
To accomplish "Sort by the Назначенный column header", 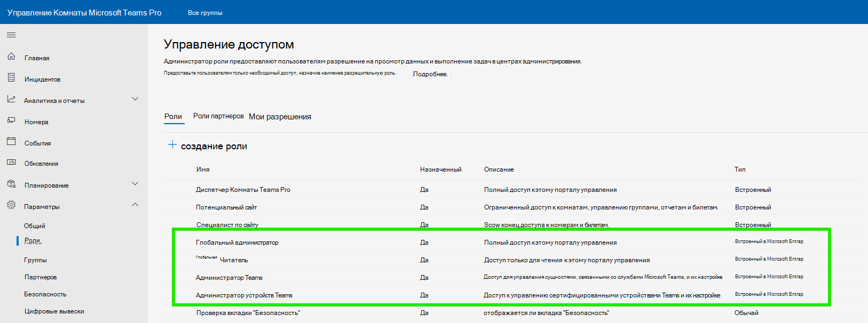I will coord(440,169).
